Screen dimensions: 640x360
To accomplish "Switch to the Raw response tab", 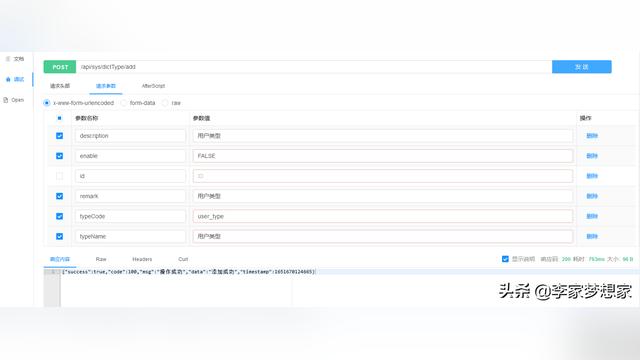I will [101, 259].
